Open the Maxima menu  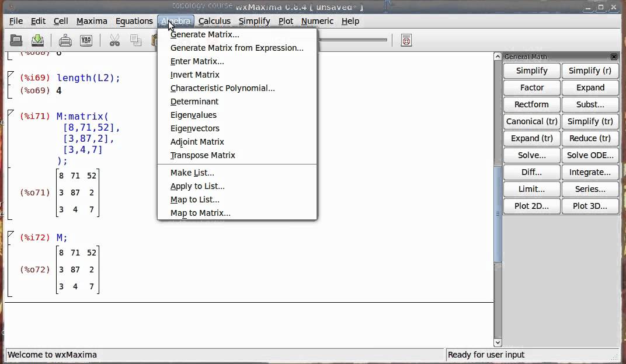(x=92, y=21)
